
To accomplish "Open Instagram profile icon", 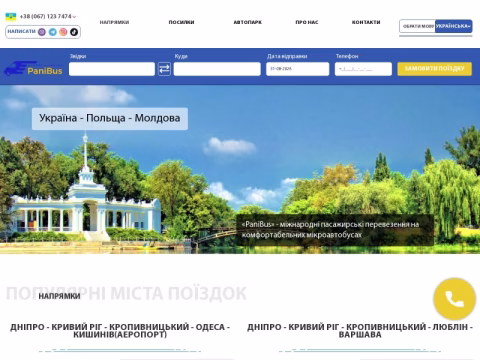I will coord(63,32).
